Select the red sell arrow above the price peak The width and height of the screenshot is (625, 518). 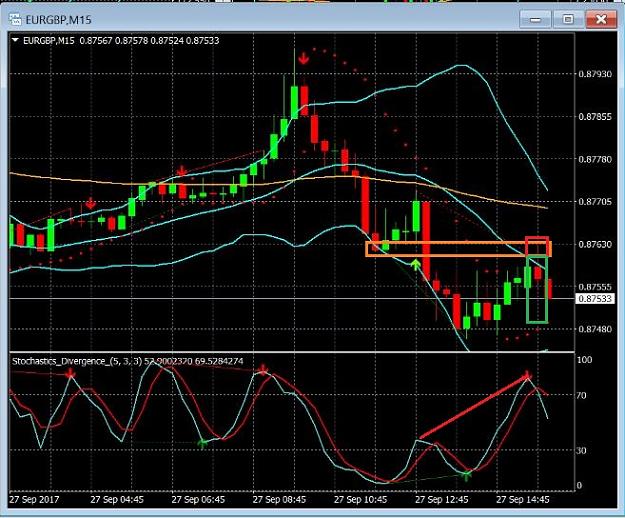(304, 59)
